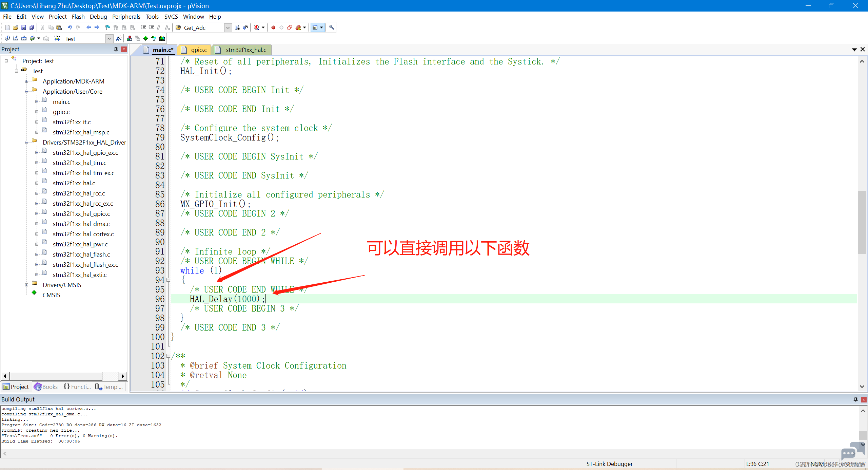Open the window layout dropdown arrow
868x470 pixels.
[321, 27]
